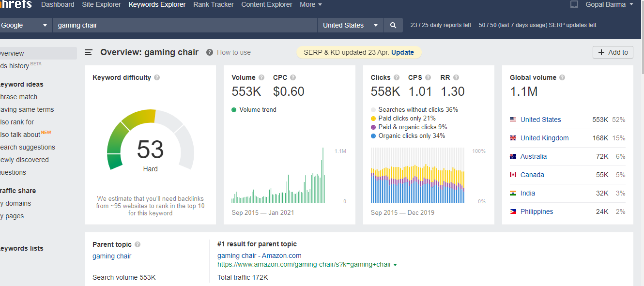Go to the Site Explorer tab

click(x=102, y=4)
